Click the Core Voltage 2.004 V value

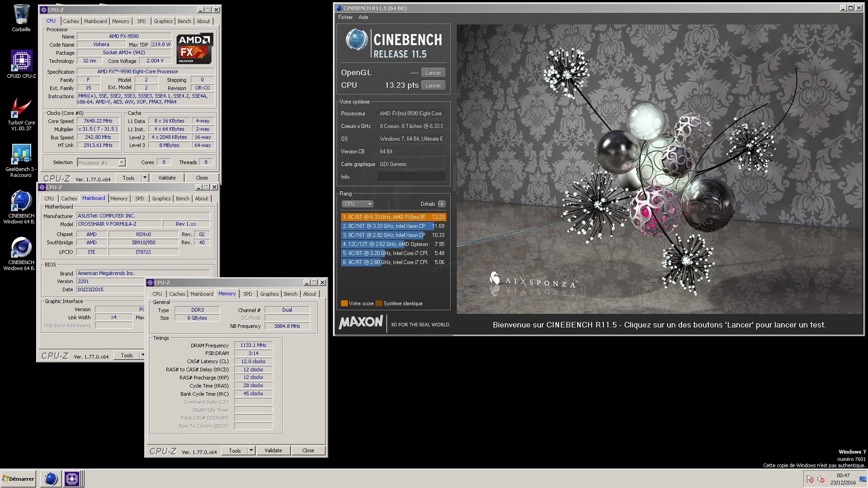tap(155, 61)
